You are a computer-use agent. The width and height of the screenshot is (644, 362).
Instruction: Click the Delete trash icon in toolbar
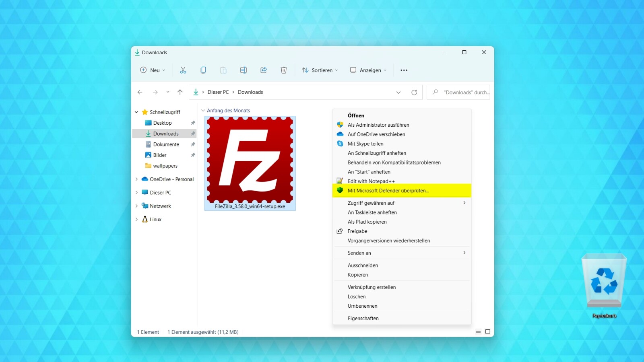[x=284, y=70]
